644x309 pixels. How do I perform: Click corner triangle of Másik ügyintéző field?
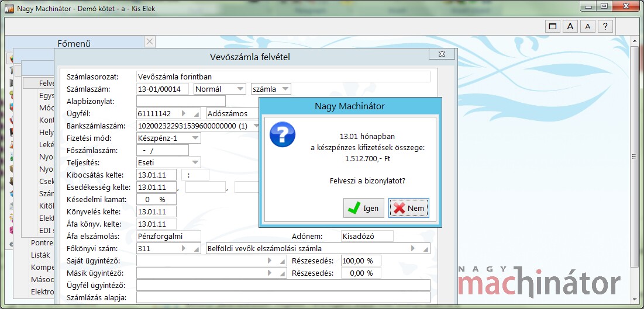pyautogui.click(x=283, y=275)
